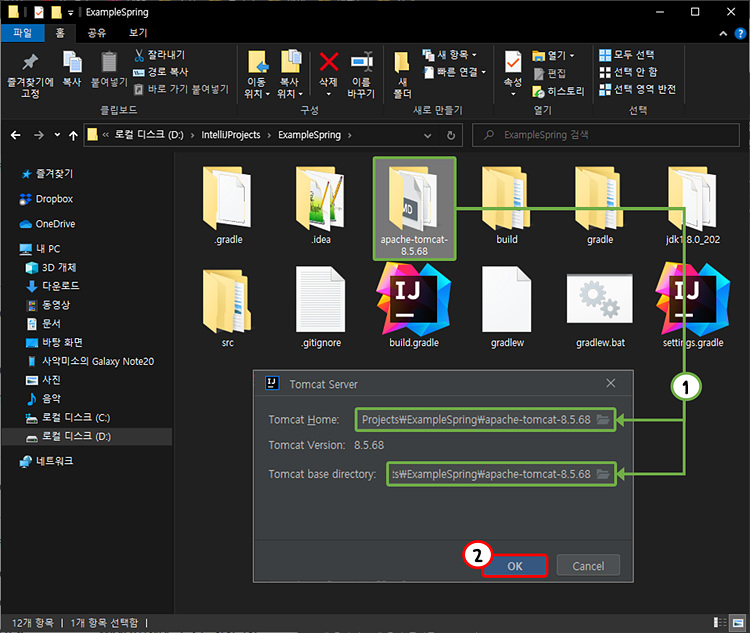Click Invert selection (선택 영역 반전)

coord(637,89)
